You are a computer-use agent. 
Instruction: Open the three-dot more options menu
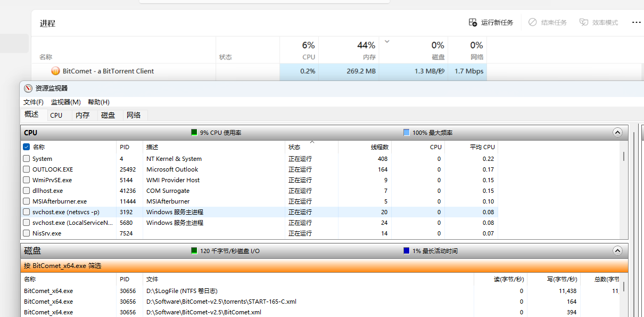click(636, 22)
